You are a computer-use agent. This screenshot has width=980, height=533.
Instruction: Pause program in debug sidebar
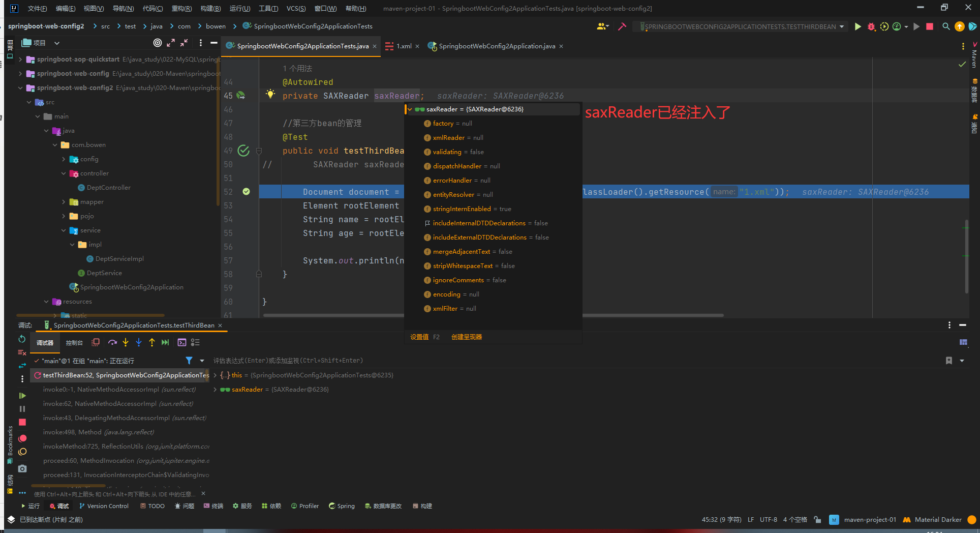(22, 409)
